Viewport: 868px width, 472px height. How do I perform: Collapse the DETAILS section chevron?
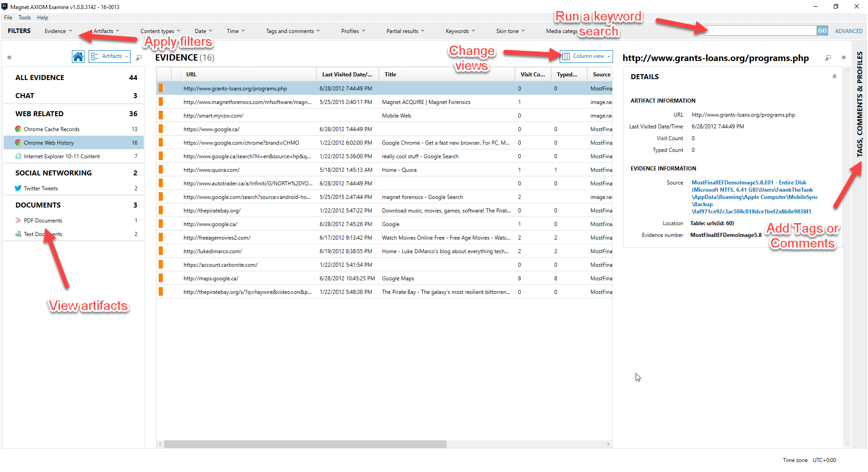[835, 76]
